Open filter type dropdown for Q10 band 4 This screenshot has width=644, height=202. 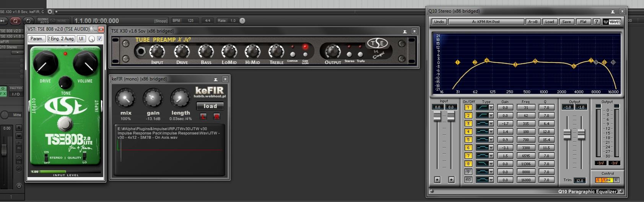tap(491, 132)
